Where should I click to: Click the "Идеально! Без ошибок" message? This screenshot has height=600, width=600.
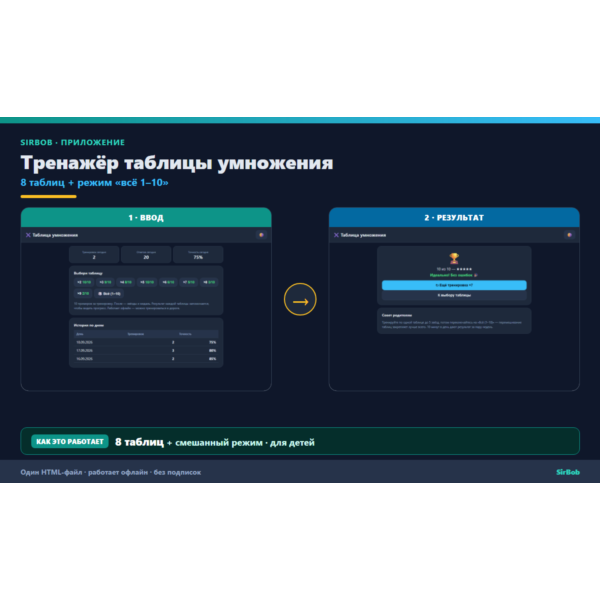pyautogui.click(x=453, y=275)
